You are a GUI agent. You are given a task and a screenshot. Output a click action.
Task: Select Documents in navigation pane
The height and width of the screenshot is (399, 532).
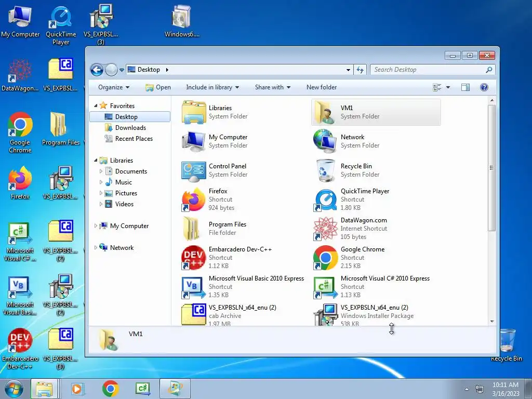[131, 171]
